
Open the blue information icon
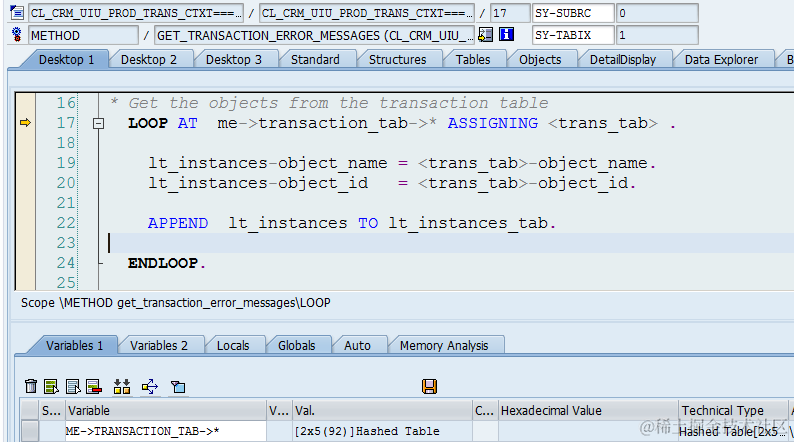pos(506,34)
